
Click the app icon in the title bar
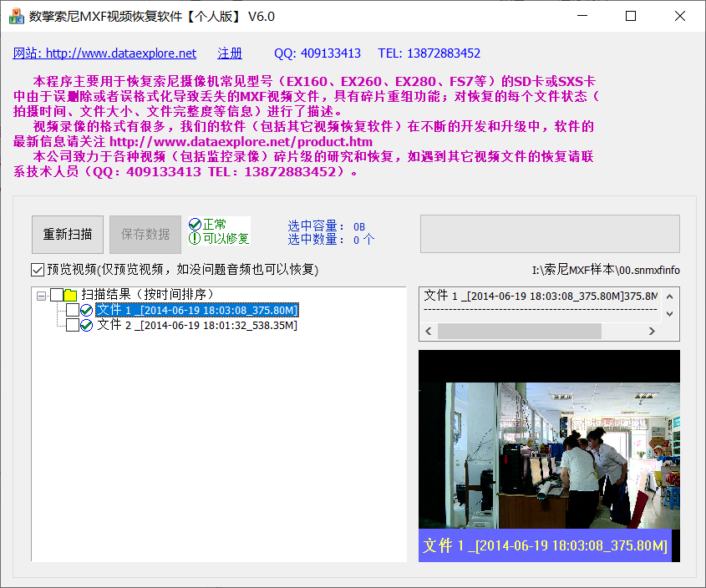[16, 16]
